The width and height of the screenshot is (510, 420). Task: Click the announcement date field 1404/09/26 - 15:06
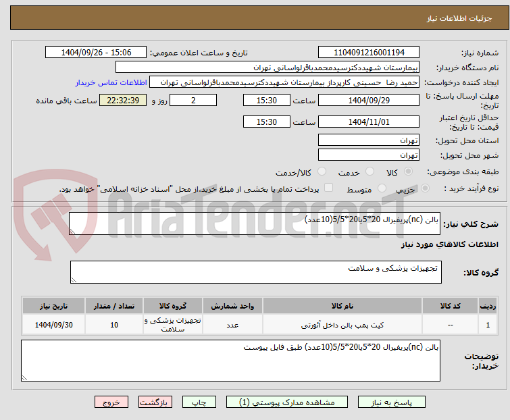click(96, 53)
